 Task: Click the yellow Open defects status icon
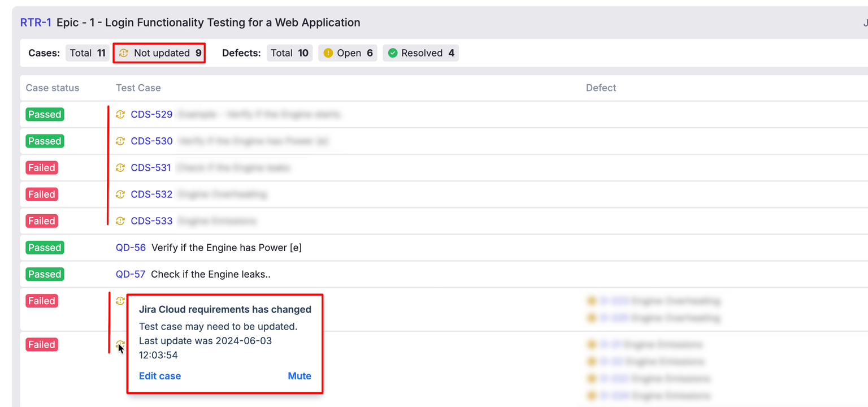point(328,53)
